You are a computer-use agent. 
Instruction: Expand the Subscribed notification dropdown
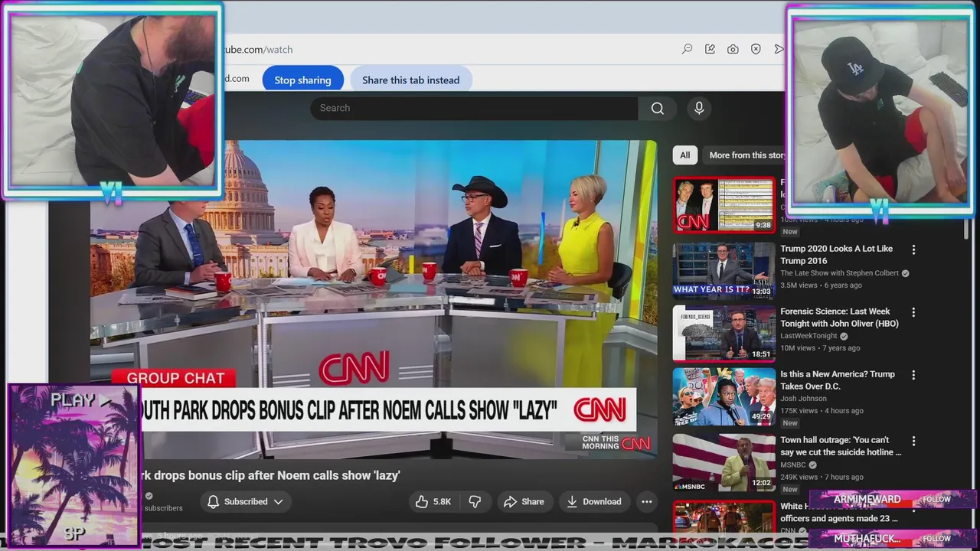point(246,502)
